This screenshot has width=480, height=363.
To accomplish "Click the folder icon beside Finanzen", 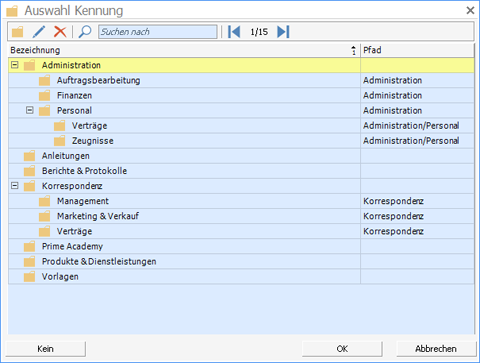I will (x=44, y=95).
